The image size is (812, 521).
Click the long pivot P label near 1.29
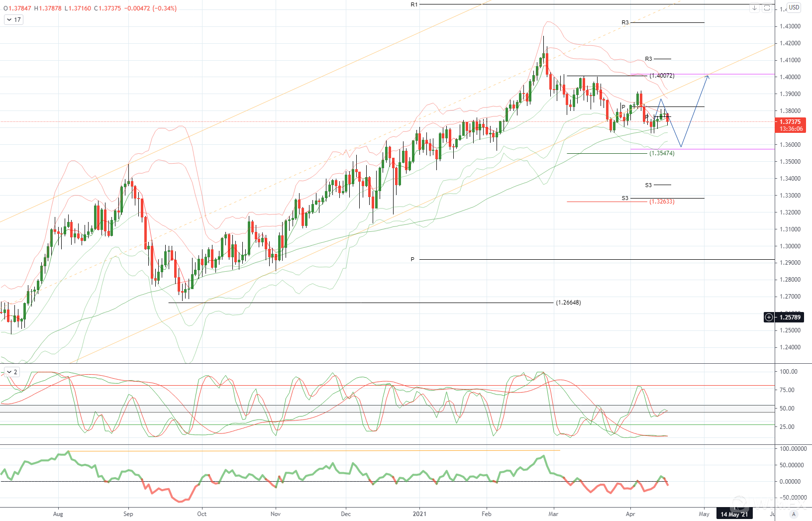(x=412, y=259)
